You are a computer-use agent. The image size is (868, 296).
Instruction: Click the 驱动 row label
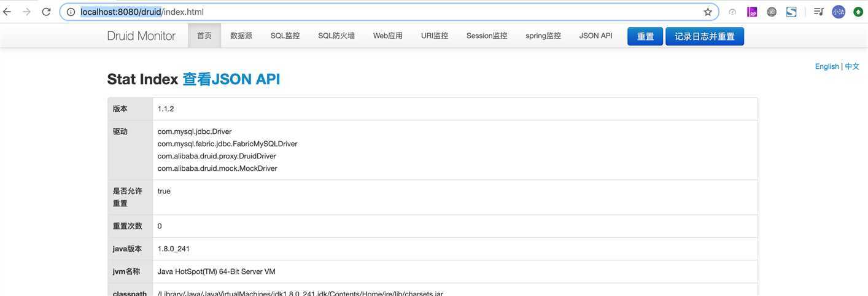(x=120, y=131)
